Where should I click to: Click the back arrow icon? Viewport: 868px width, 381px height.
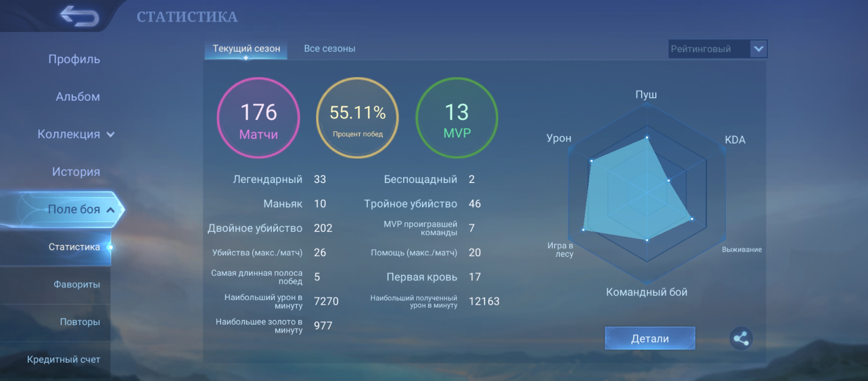(79, 16)
